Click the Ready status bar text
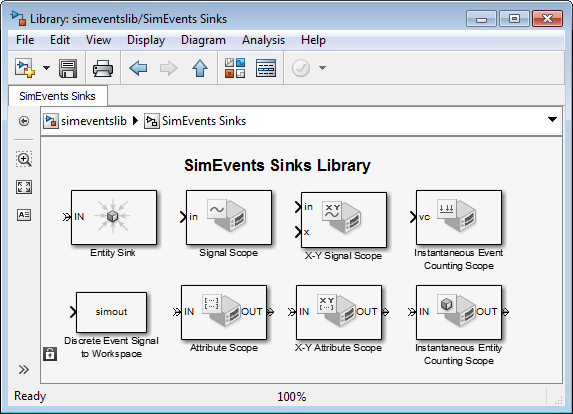 [x=30, y=396]
